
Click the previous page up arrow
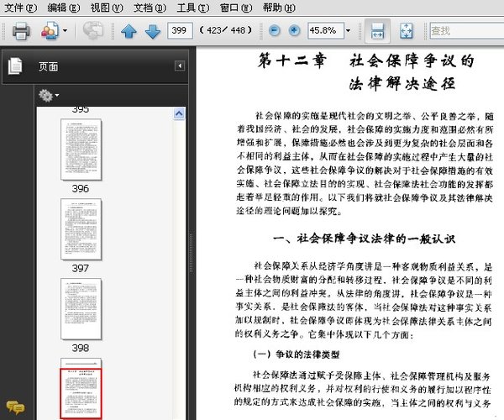point(129,31)
